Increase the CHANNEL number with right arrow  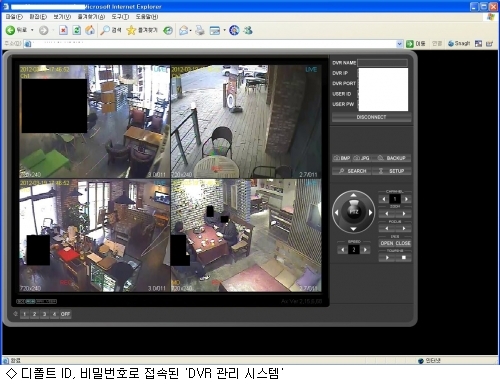406,199
